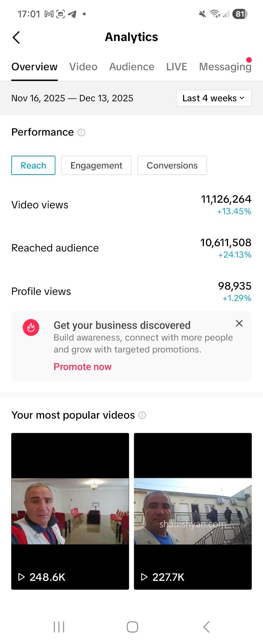The image size is (263, 644).
Task: Tap the battery indicator in status bar
Action: 240,14
